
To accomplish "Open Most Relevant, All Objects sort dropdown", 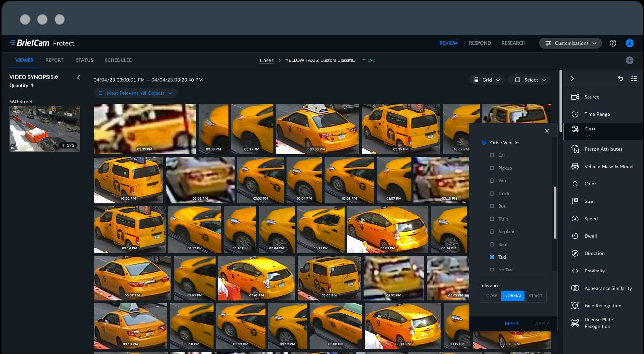I will 136,93.
